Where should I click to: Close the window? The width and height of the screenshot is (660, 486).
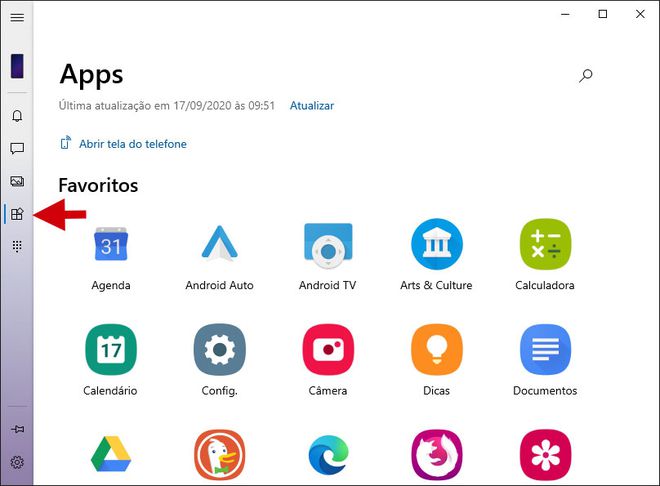click(640, 14)
